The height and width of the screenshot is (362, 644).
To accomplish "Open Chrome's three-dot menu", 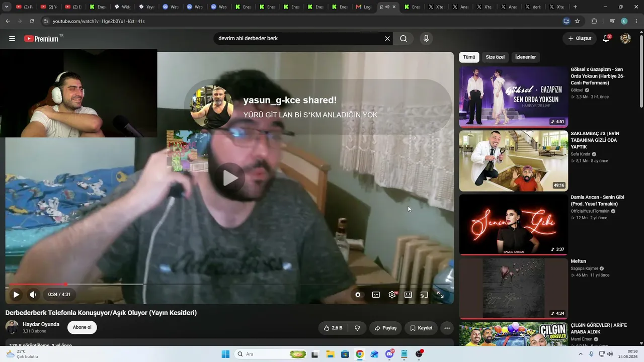I will 636,21.
